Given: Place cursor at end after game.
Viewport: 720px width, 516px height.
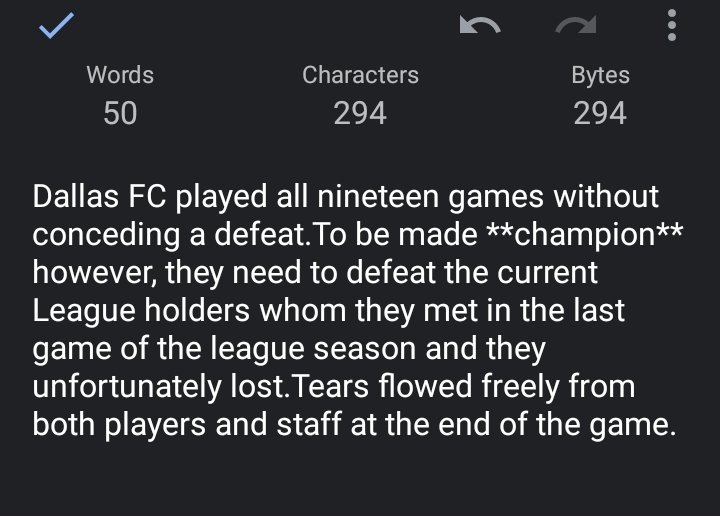Looking at the screenshot, I should point(677,425).
